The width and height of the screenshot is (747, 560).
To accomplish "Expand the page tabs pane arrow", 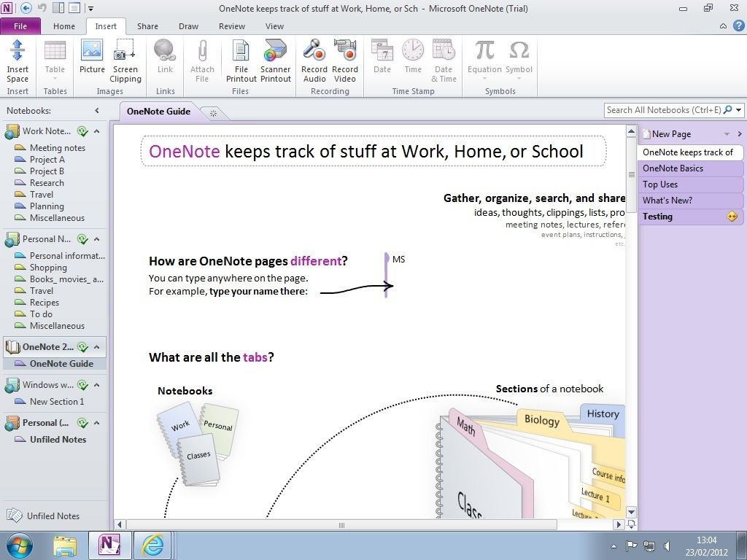I will tap(739, 134).
